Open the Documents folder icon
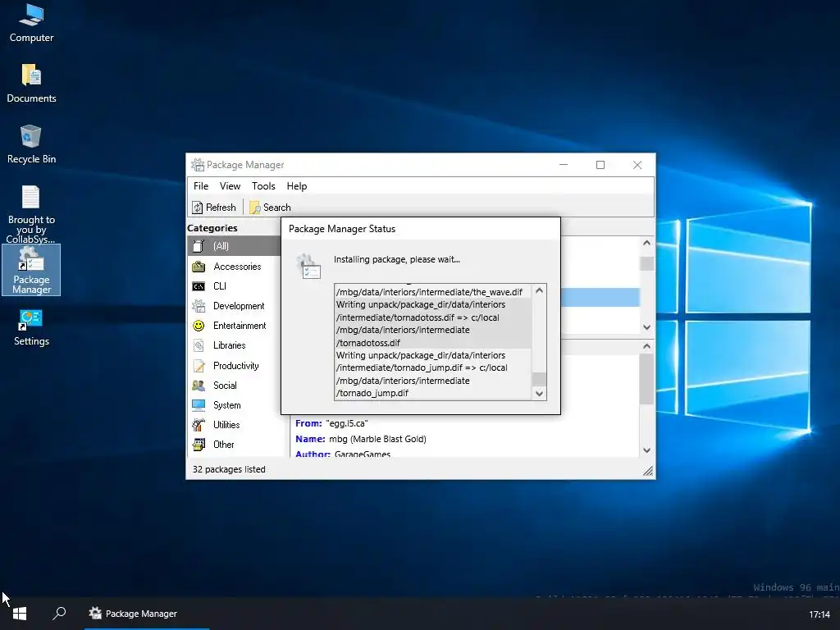This screenshot has width=840, height=630. click(31, 83)
